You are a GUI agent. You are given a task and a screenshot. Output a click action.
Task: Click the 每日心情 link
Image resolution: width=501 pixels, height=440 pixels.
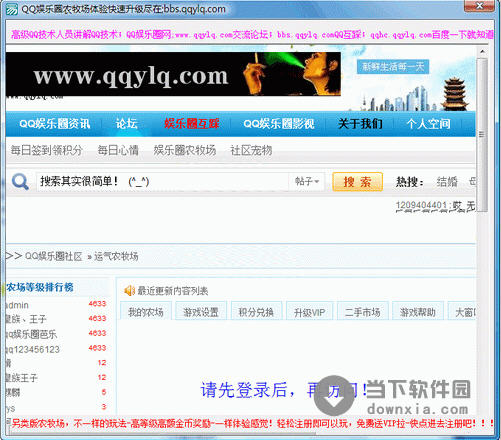118,150
